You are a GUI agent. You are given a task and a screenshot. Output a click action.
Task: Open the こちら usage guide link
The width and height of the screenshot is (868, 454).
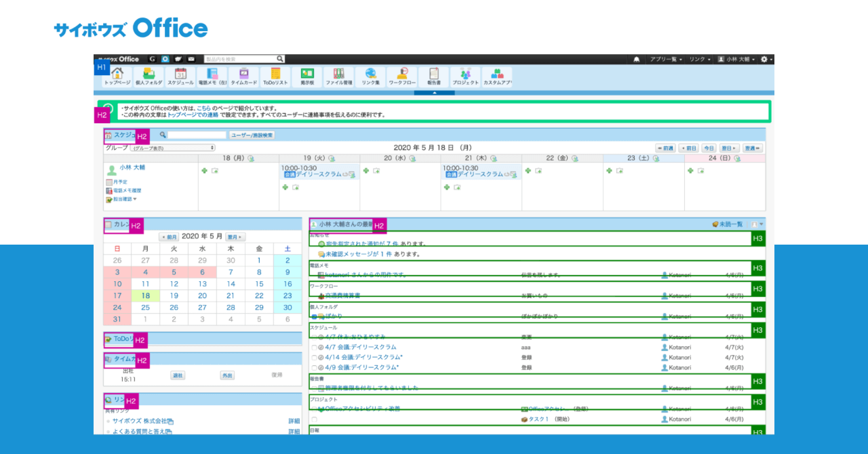pyautogui.click(x=204, y=108)
